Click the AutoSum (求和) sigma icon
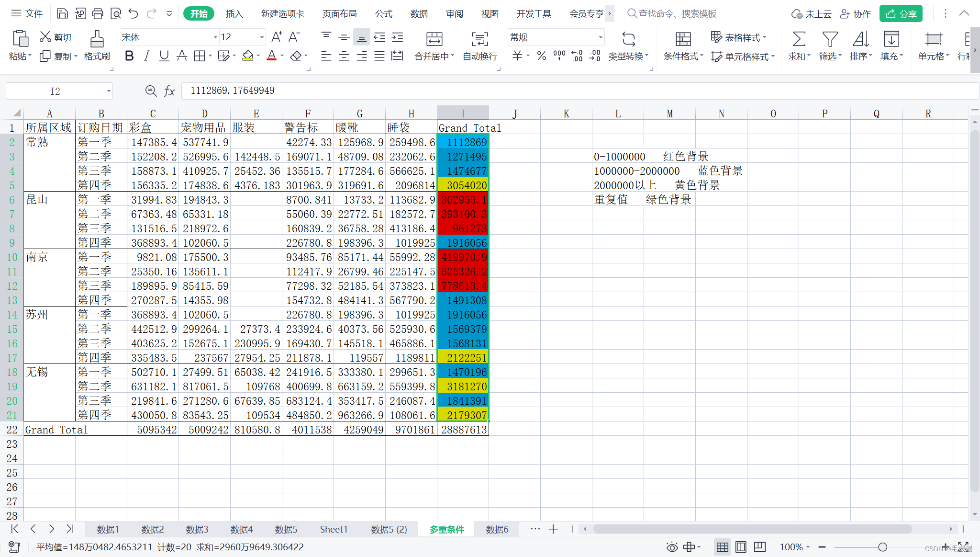 (799, 39)
